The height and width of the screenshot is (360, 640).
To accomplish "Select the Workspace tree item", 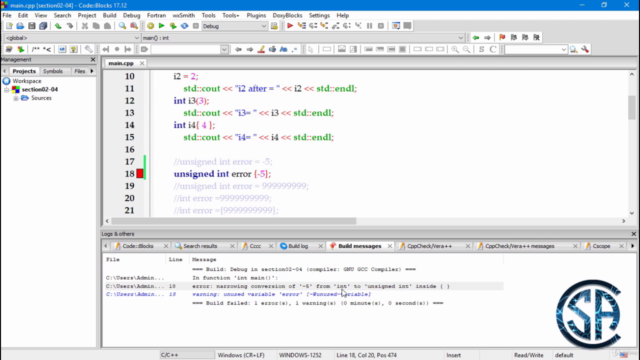I will [27, 81].
